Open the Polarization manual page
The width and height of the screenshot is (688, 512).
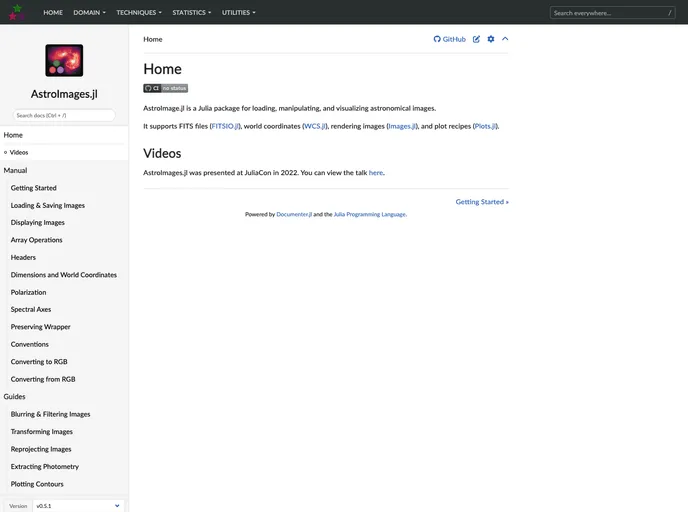[29, 292]
